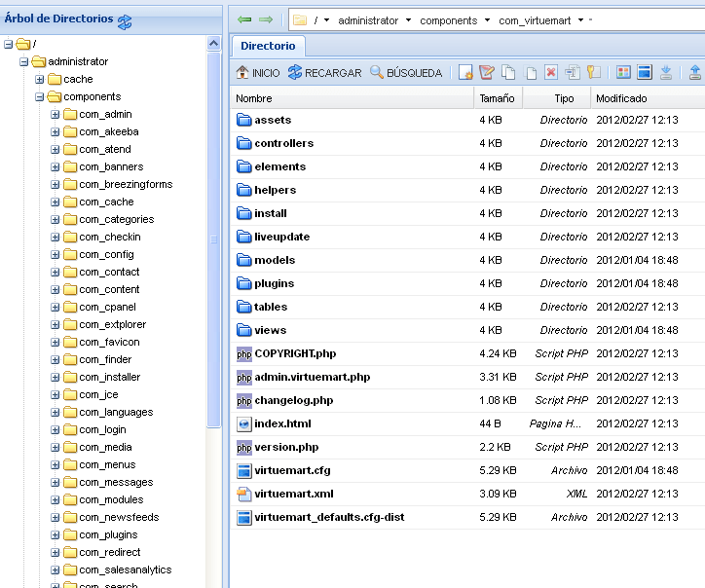Open the com_virtuemart path dropdown arrow

click(581, 20)
